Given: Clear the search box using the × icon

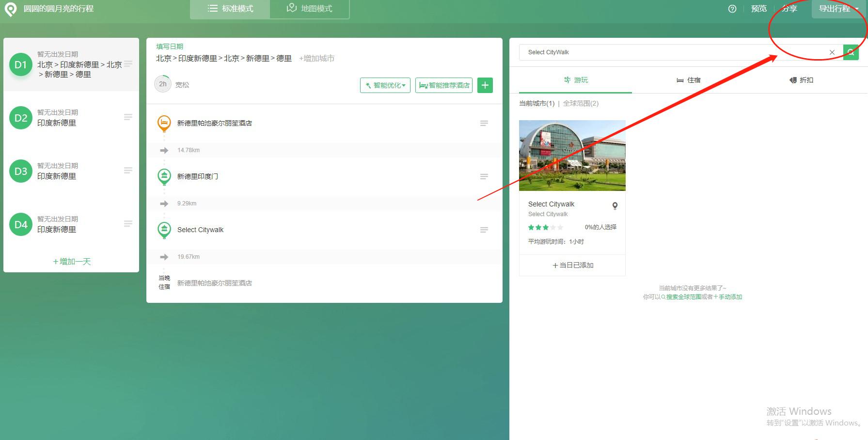Looking at the screenshot, I should point(832,52).
